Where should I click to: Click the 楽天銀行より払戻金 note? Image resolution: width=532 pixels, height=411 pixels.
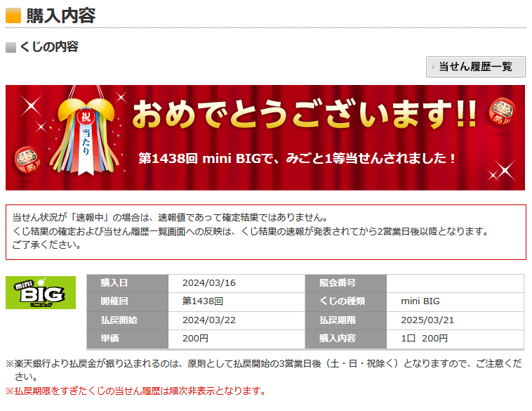click(x=264, y=370)
